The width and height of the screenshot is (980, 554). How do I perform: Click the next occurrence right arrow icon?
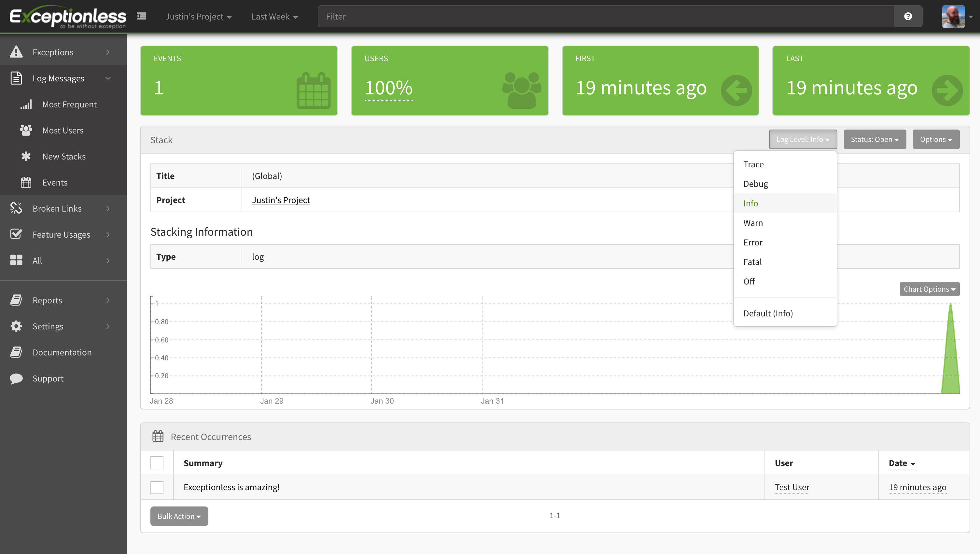click(947, 90)
